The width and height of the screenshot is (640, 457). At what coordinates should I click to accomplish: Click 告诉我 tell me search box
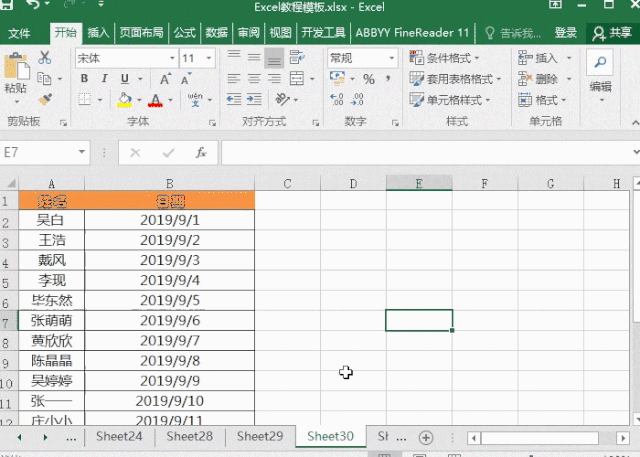pos(513,33)
